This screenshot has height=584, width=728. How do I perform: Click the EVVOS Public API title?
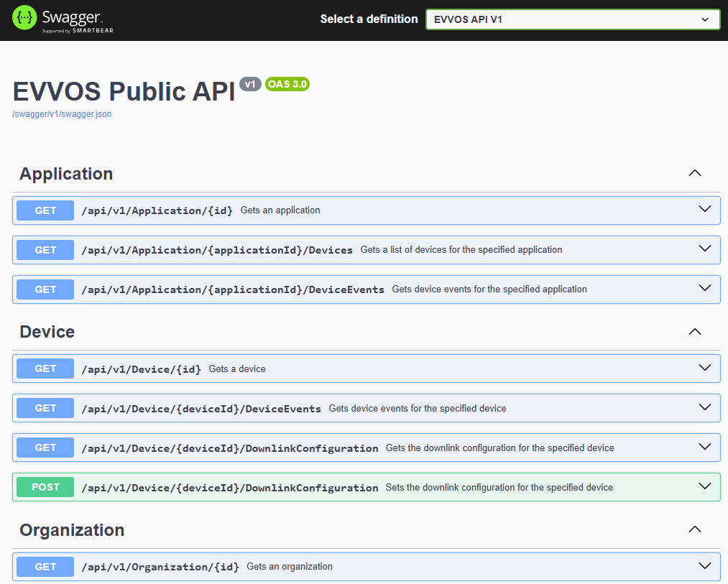[x=124, y=91]
